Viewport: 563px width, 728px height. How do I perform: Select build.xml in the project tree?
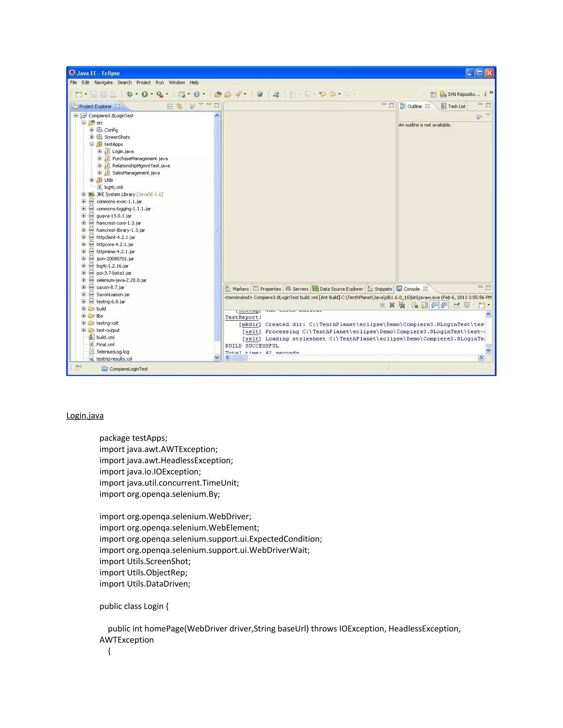click(105, 337)
